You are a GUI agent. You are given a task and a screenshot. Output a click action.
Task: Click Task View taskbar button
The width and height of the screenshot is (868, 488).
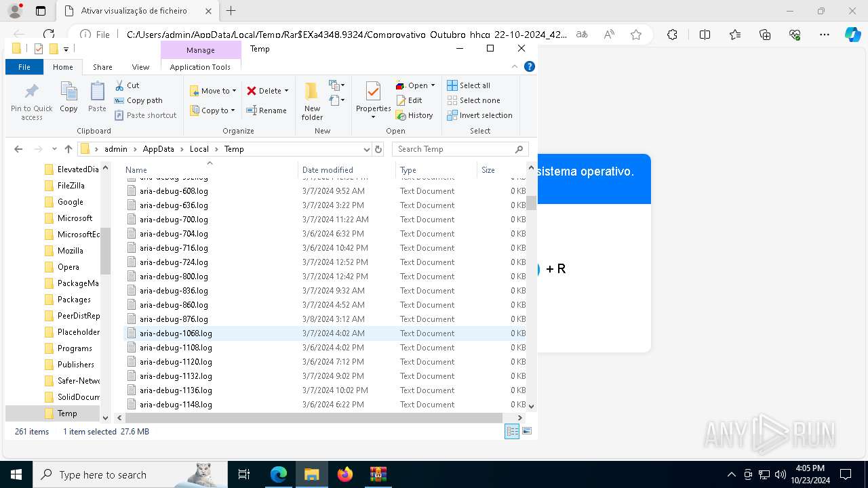(244, 474)
